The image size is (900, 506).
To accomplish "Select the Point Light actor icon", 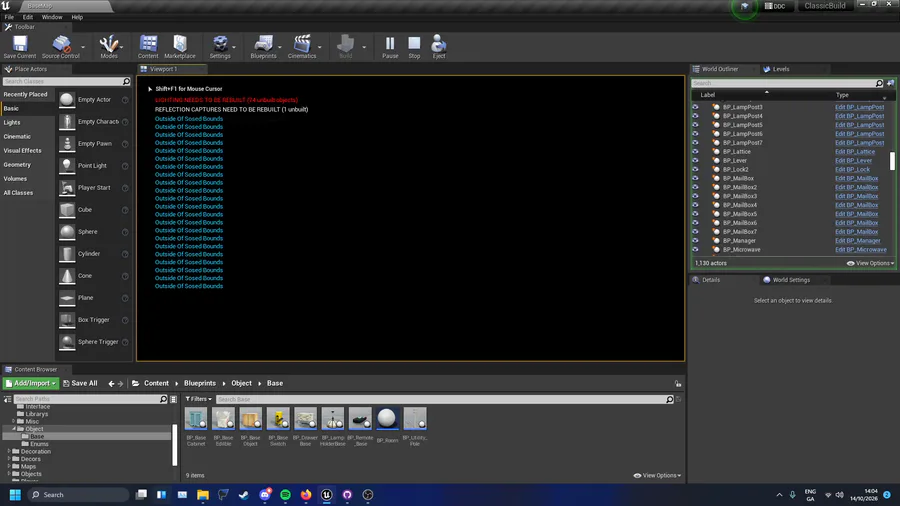I will (67, 165).
